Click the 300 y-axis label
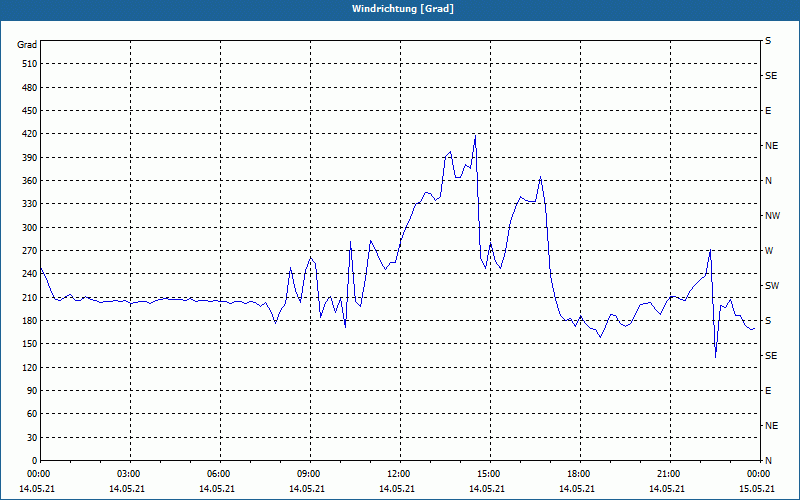The width and height of the screenshot is (800, 500). coord(29,228)
